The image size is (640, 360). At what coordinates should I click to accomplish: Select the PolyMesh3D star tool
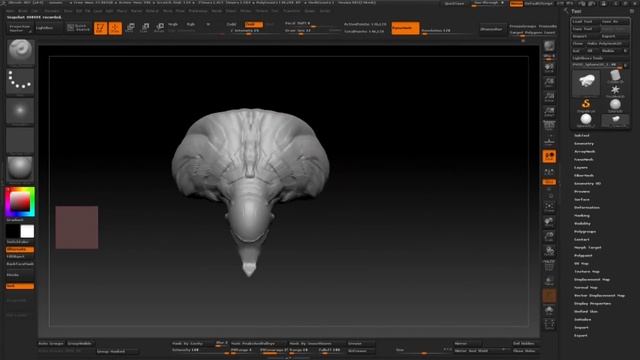pyautogui.click(x=615, y=91)
